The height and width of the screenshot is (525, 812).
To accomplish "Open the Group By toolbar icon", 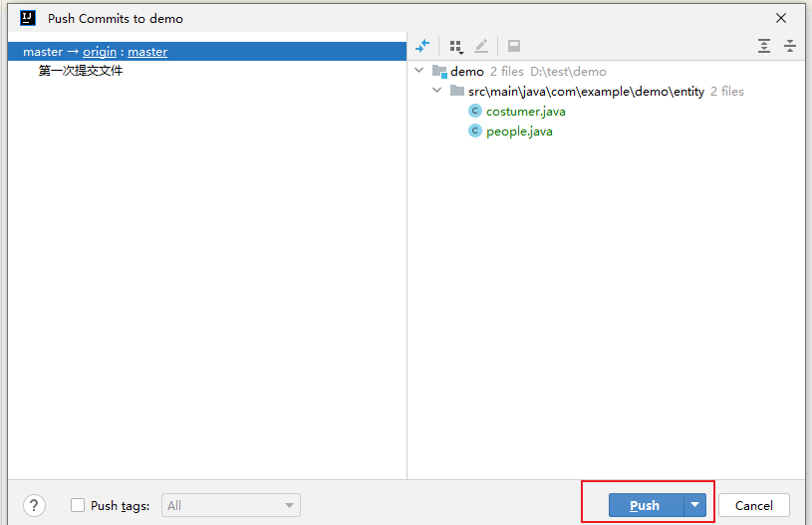I will (x=456, y=46).
